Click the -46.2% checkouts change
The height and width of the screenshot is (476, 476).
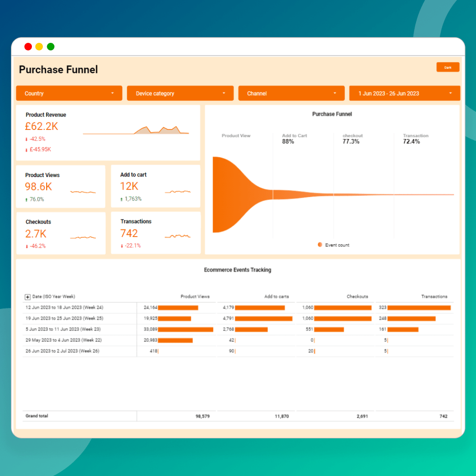point(36,246)
